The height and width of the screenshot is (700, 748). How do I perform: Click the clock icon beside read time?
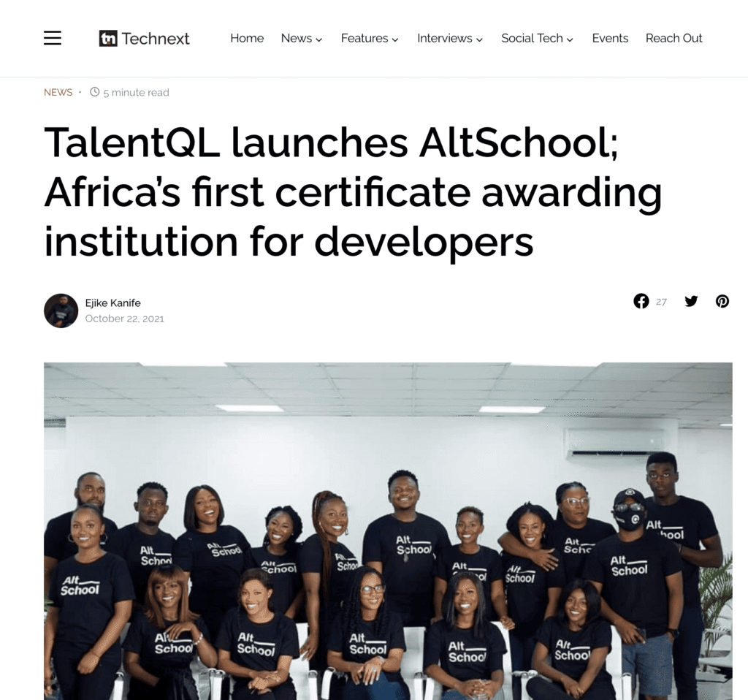pos(95,91)
